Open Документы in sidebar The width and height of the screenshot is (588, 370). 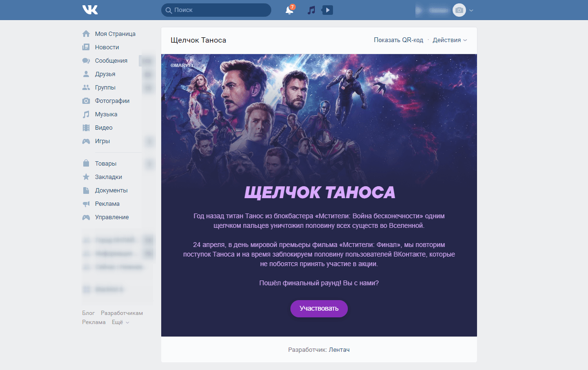111,191
